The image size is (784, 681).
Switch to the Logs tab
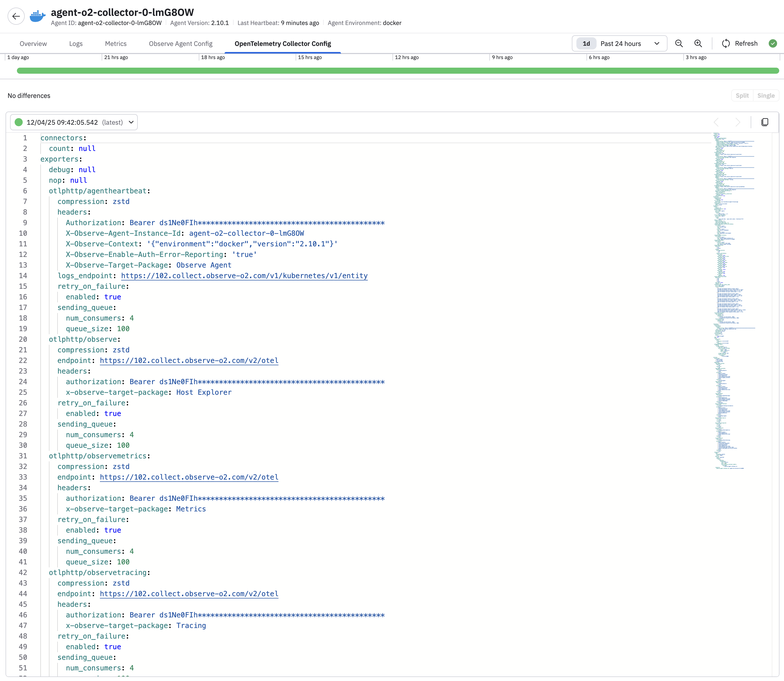[76, 44]
